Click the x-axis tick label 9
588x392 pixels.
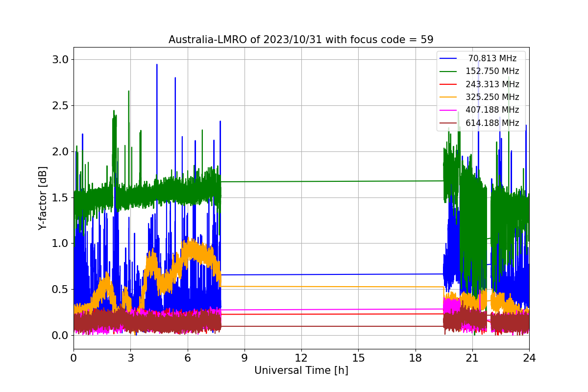245,358
